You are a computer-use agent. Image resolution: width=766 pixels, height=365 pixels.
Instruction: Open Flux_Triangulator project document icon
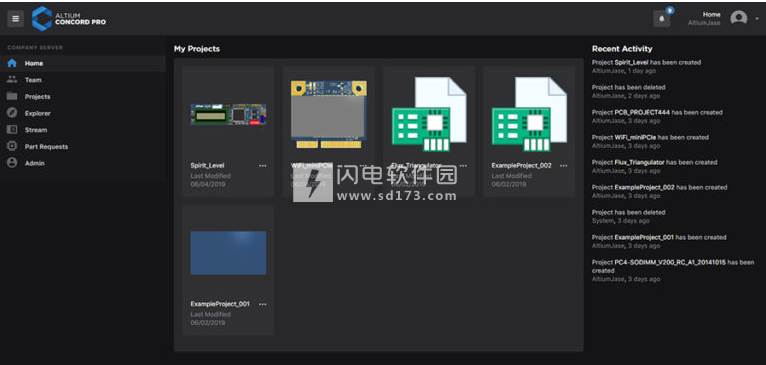coord(429,114)
